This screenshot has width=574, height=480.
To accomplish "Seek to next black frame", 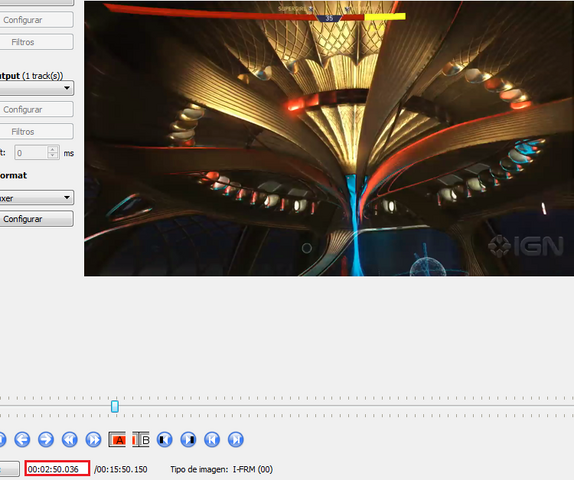I will coord(188,439).
